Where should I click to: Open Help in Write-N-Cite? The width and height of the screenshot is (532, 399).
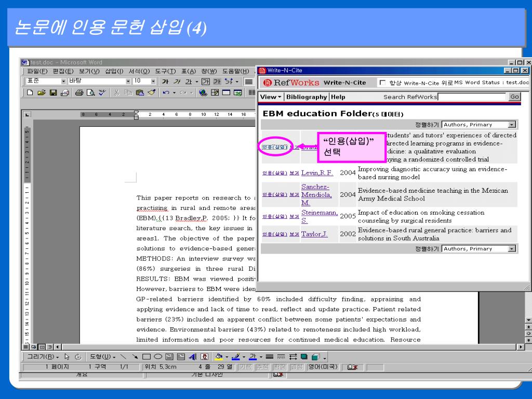pos(338,97)
